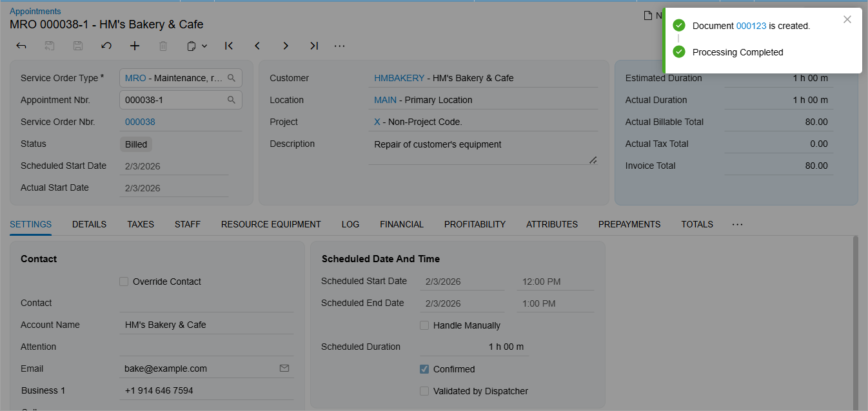This screenshot has width=868, height=411.
Task: Switch to the Taxes tab
Action: tap(141, 224)
